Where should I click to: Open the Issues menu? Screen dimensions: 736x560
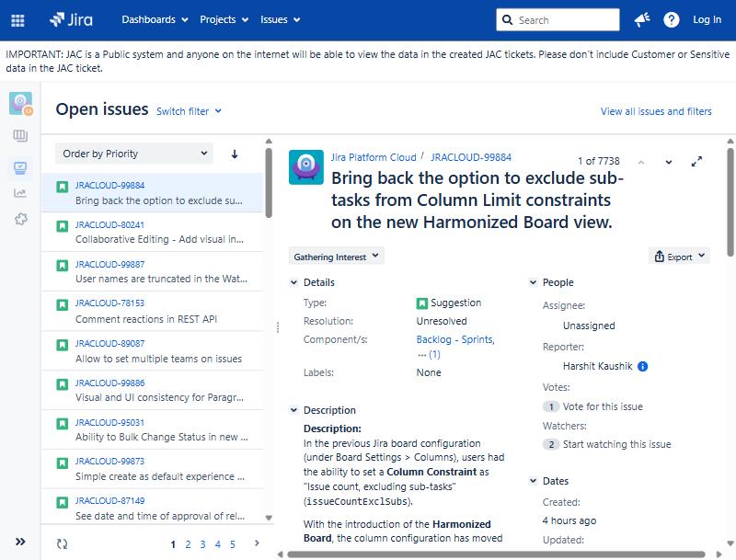[x=280, y=19]
